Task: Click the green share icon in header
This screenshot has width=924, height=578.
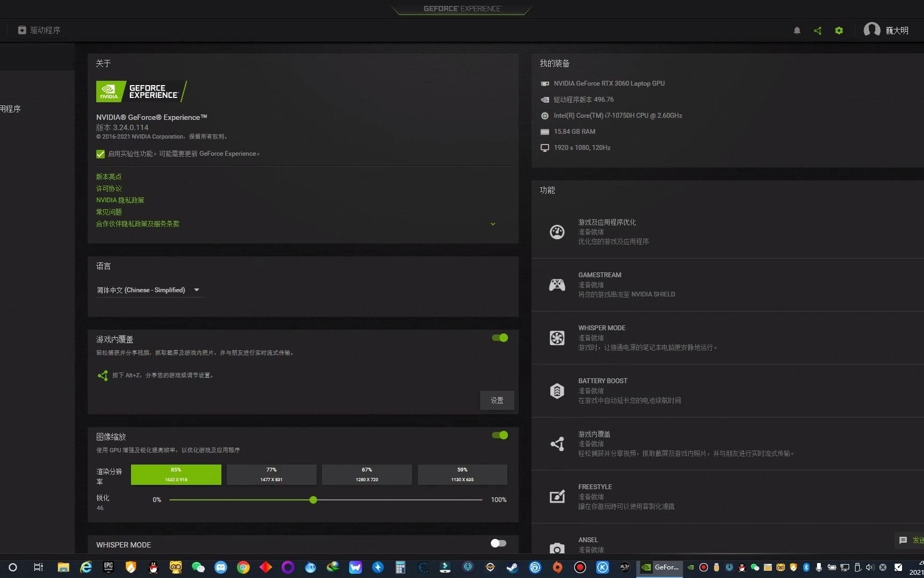Action: click(x=818, y=31)
